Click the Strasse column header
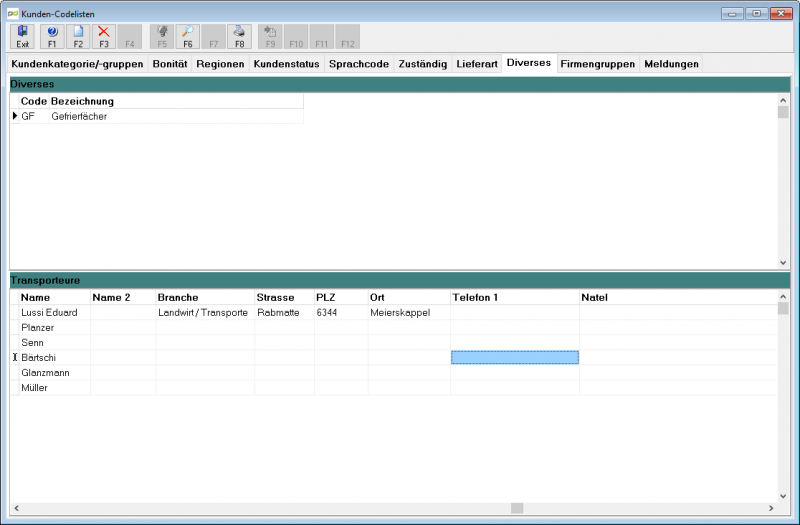The height and width of the screenshot is (525, 800). tap(284, 297)
